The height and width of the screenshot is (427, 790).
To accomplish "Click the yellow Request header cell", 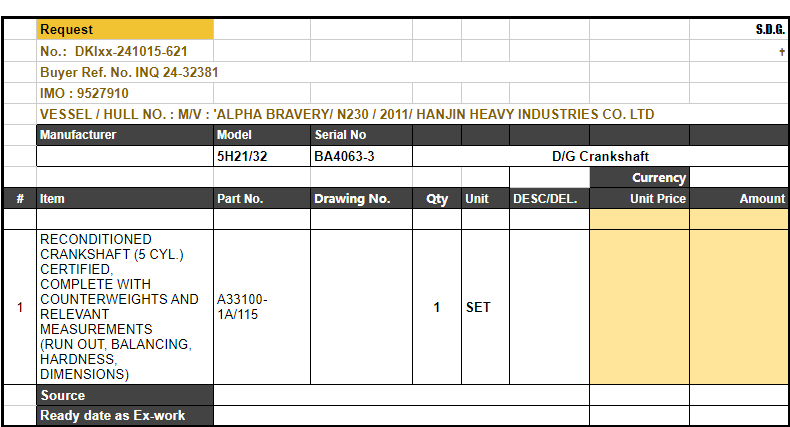I will pyautogui.click(x=124, y=30).
